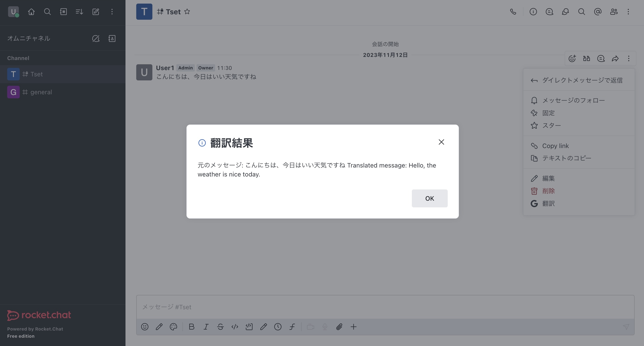Screen dimensions: 644x346
Task: Add an emoji reaction to User1's message
Action: pyautogui.click(x=573, y=58)
